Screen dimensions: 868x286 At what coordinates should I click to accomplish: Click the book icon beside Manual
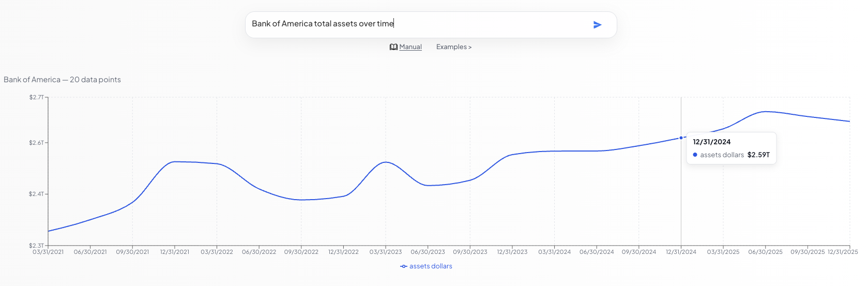pos(393,47)
